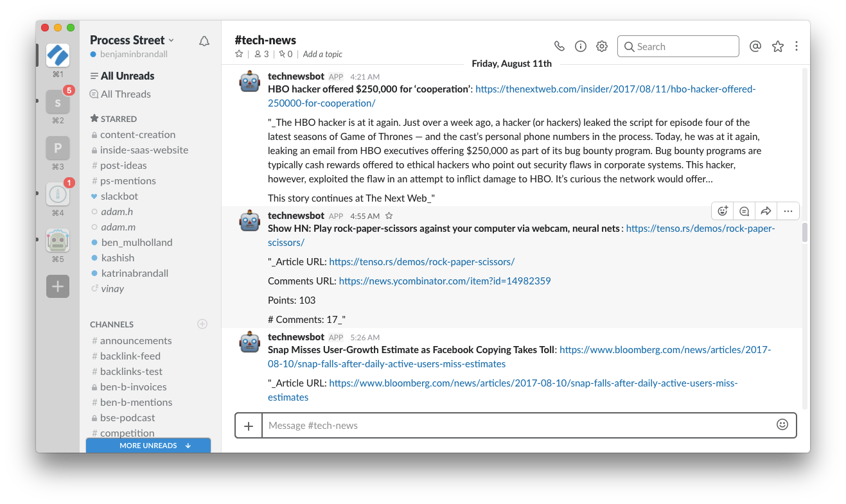
Task: Open more options vertical dots in header
Action: (x=797, y=46)
